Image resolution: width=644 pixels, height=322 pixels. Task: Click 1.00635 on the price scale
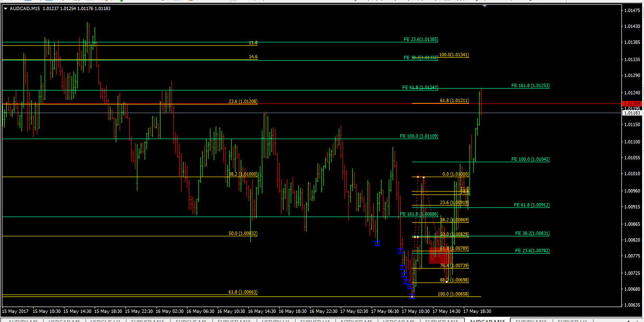[632, 305]
